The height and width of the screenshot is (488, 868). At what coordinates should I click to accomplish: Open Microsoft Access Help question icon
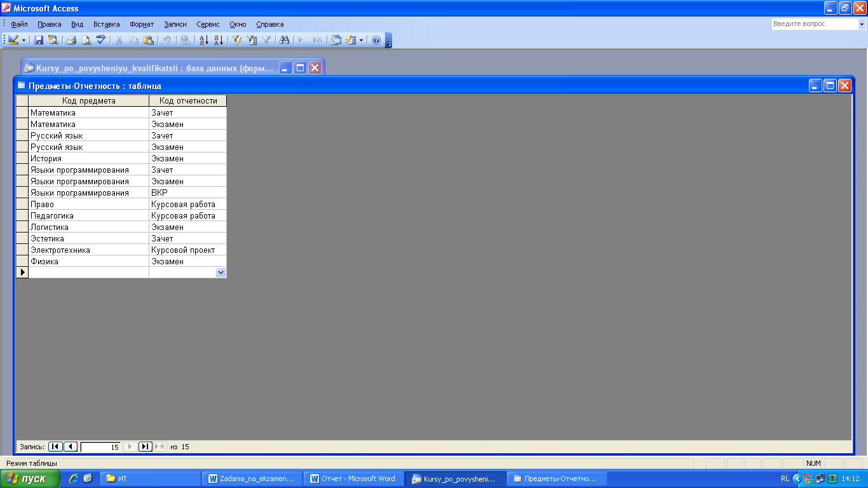point(376,39)
